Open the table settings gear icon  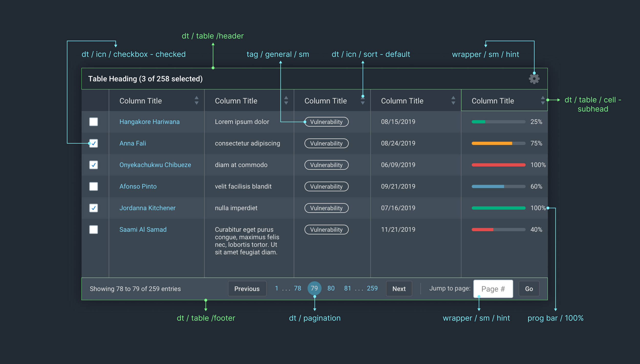pos(534,79)
